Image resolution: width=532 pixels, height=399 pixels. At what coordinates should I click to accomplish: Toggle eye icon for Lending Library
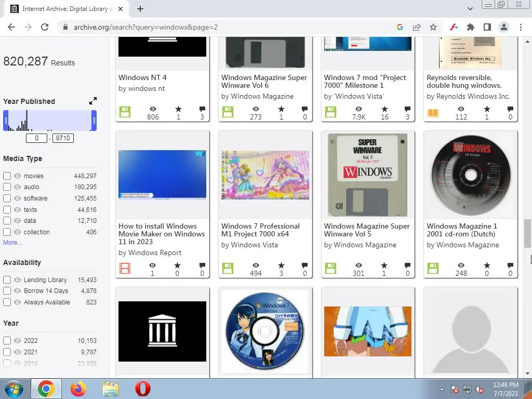pyautogui.click(x=17, y=280)
